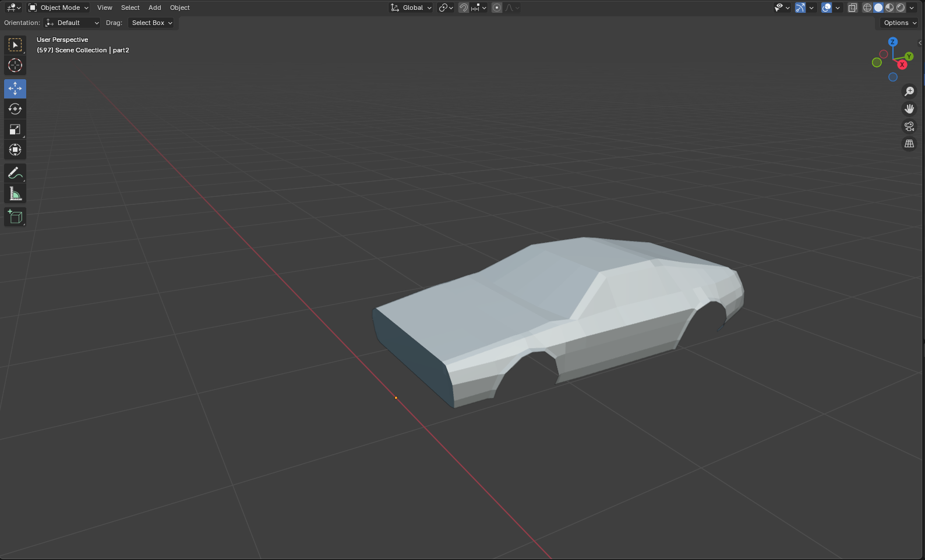The height and width of the screenshot is (560, 925).
Task: Click the red X axis on navigation gizmo
Action: point(902,65)
